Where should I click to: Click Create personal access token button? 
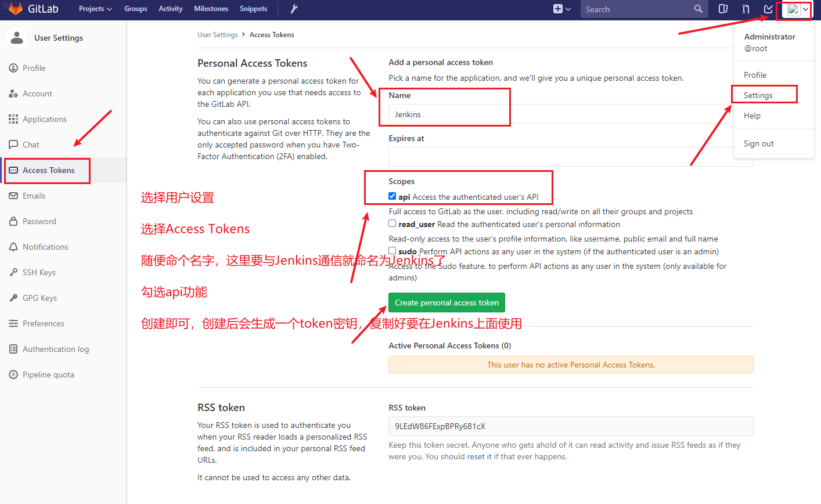point(447,303)
